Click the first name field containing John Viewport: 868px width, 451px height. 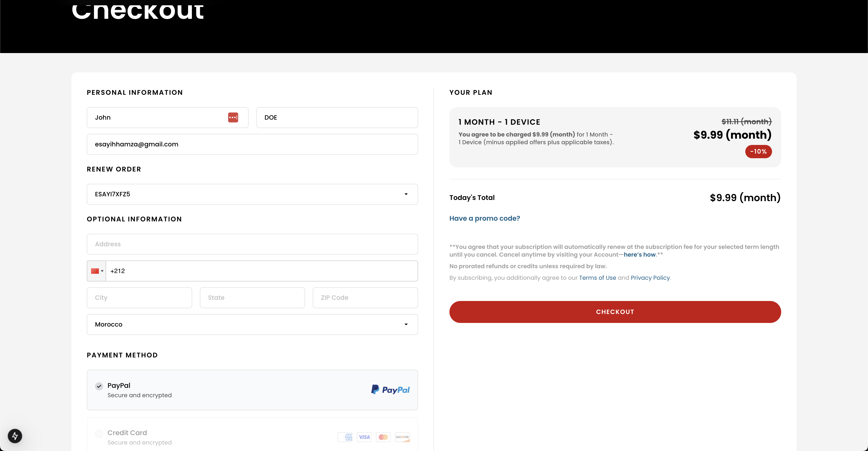[168, 117]
